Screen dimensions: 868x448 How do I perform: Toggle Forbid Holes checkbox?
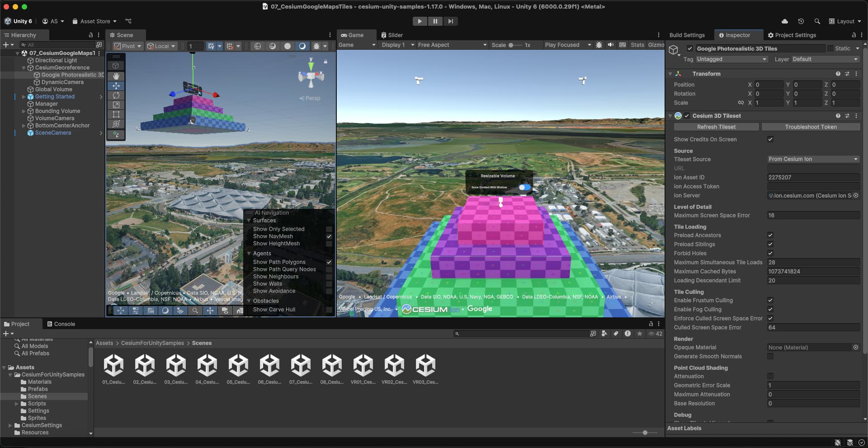click(x=770, y=253)
